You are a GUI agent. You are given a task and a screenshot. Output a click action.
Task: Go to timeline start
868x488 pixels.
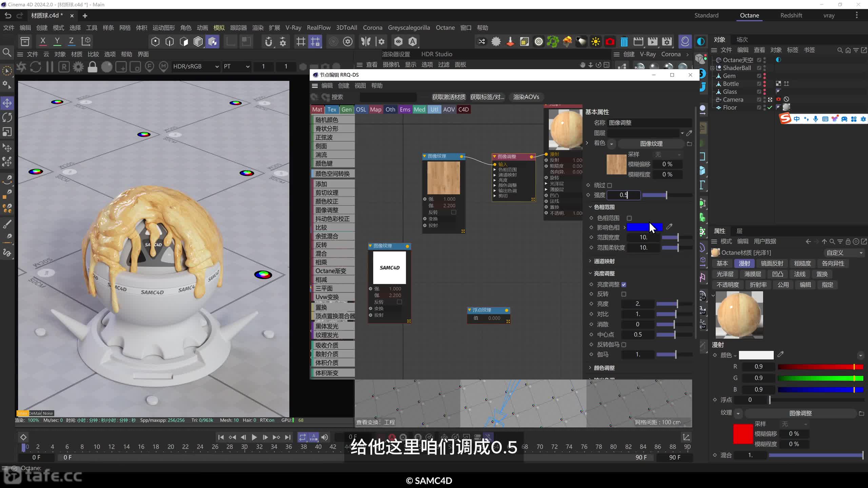click(x=221, y=437)
